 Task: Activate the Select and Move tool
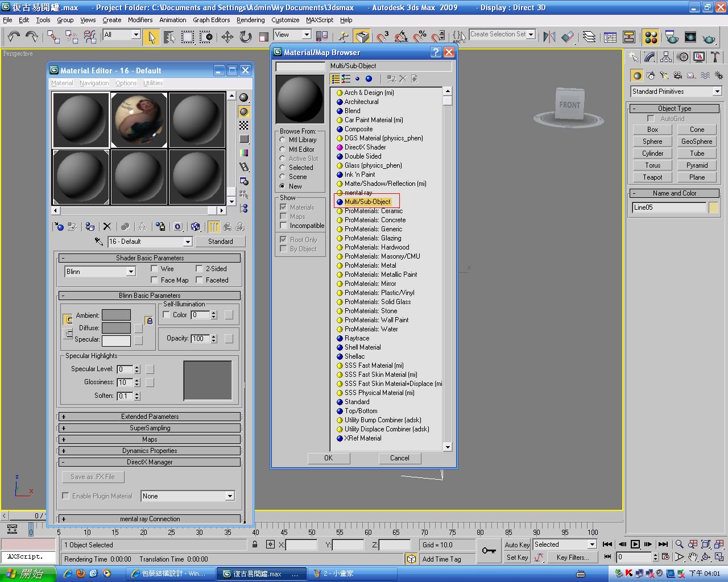227,37
